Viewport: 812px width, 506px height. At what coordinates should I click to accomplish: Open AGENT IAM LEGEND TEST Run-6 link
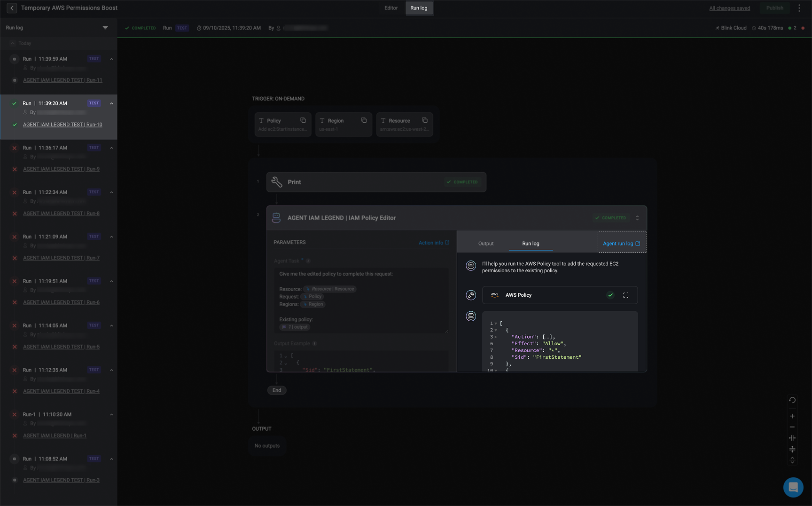tap(61, 302)
